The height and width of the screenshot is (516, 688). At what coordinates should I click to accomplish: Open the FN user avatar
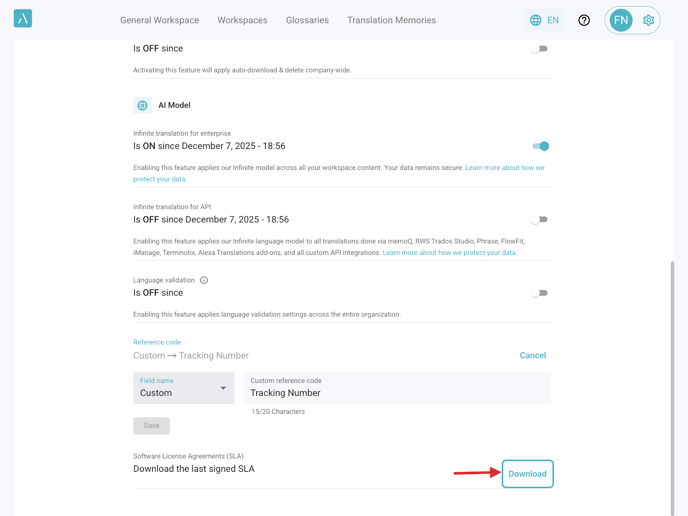click(621, 20)
